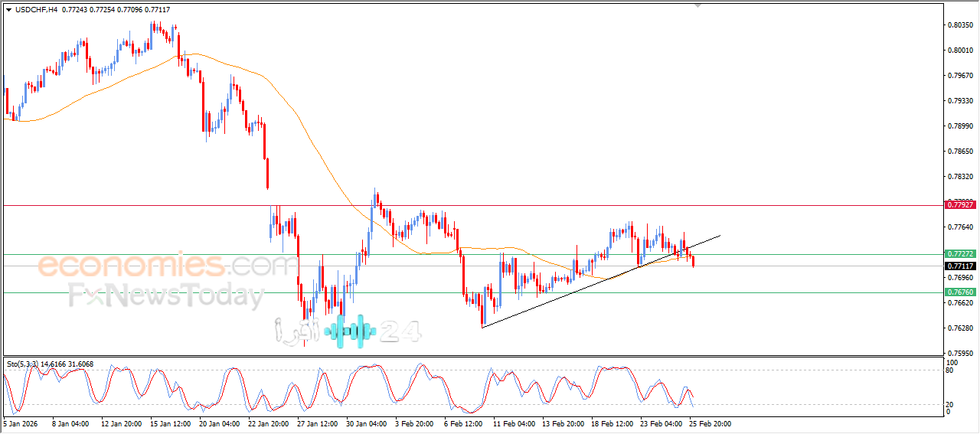Click the 0.80350 price scale value

click(960, 25)
